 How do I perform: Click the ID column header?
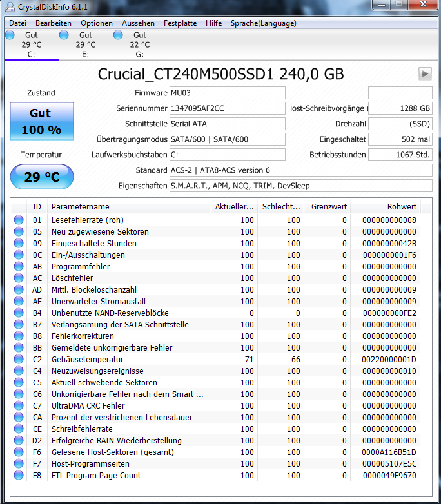click(37, 206)
